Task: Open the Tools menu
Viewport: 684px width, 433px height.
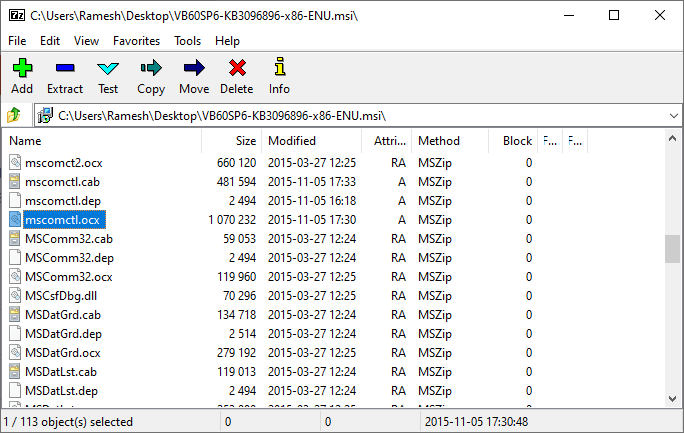Action: [188, 41]
